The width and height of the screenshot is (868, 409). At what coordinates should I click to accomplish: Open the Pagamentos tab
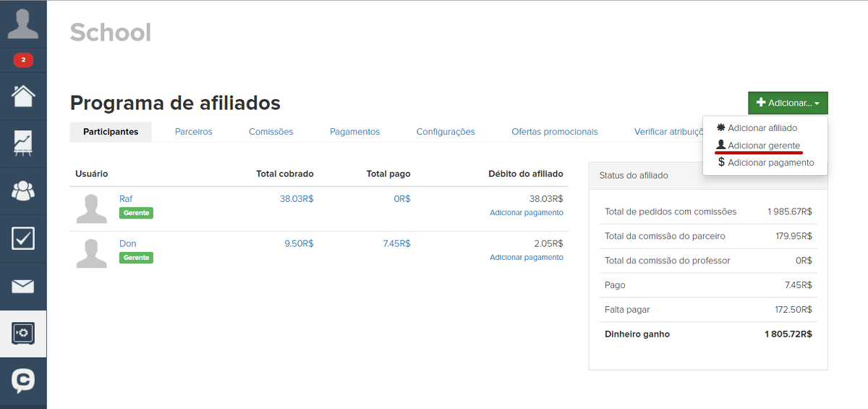point(354,132)
